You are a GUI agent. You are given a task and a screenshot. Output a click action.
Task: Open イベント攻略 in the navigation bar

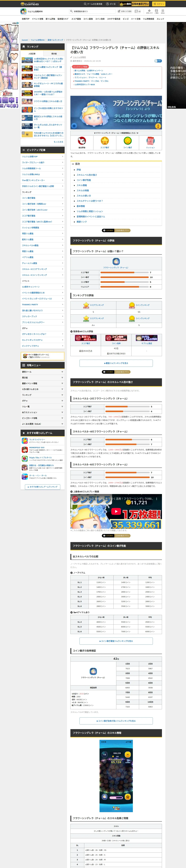38,19
